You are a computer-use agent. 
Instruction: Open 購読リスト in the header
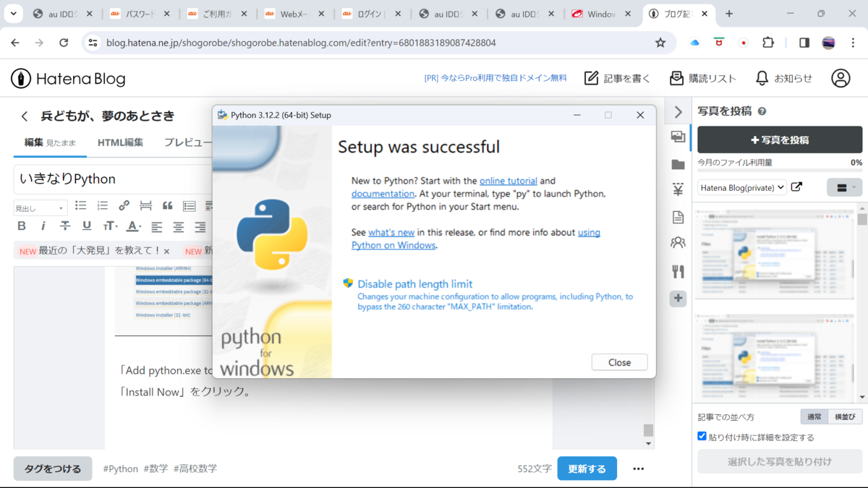coord(702,78)
